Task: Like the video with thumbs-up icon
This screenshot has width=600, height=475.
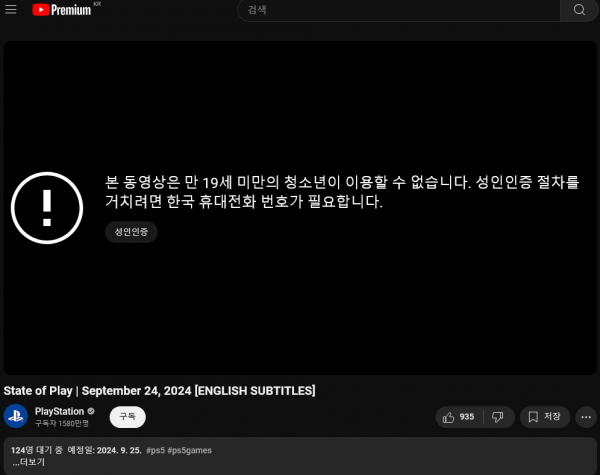Action: [459, 416]
